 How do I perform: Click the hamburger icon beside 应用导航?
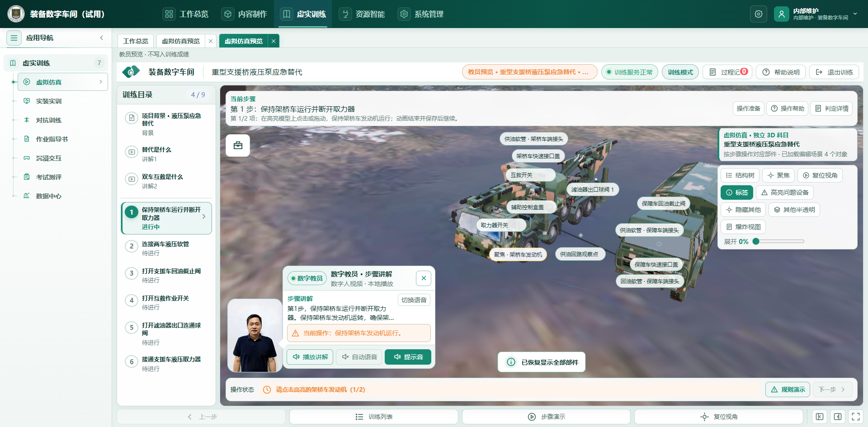point(14,38)
